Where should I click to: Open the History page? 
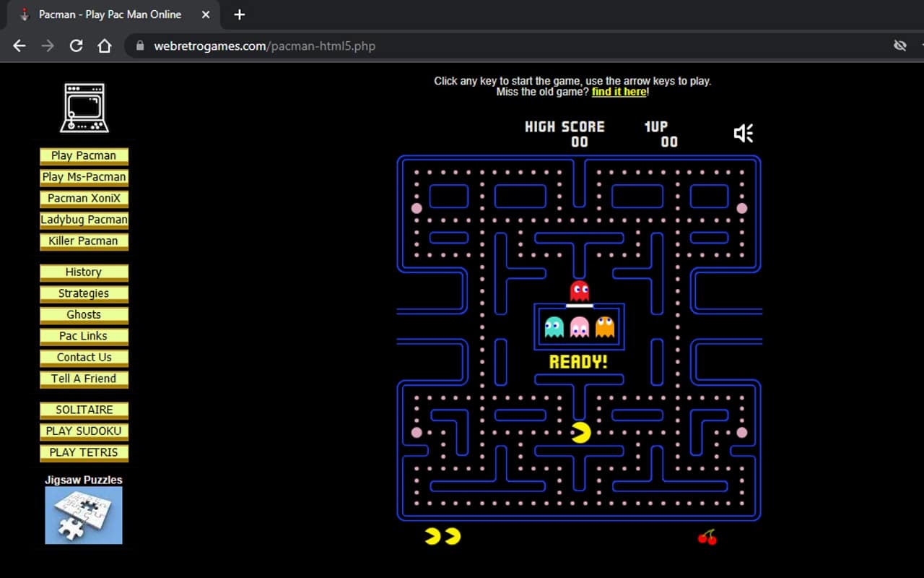coord(84,272)
